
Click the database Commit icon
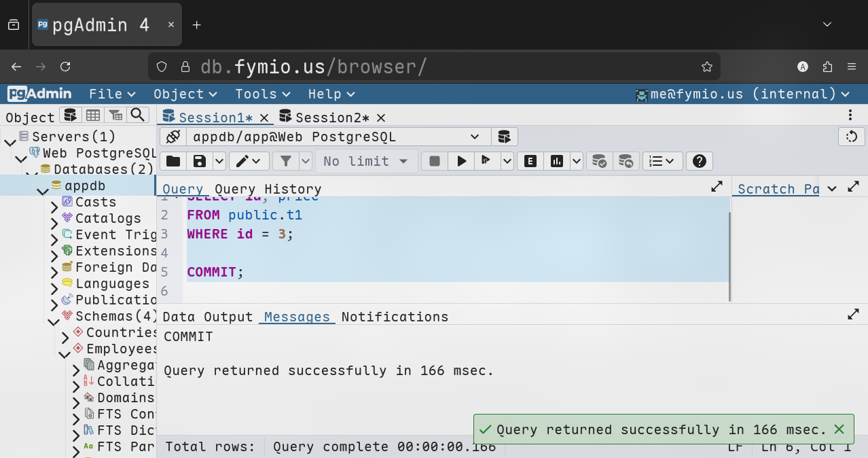[x=599, y=161]
